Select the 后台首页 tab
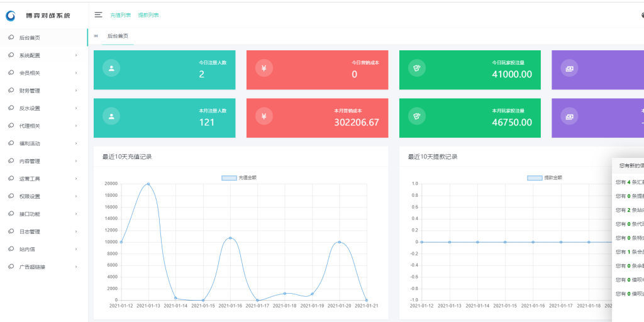Viewport: 644px width, 322px height. point(118,36)
